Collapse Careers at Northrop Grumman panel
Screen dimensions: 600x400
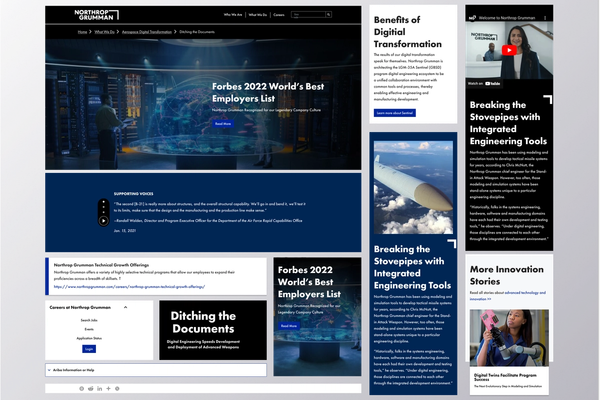[x=125, y=307]
